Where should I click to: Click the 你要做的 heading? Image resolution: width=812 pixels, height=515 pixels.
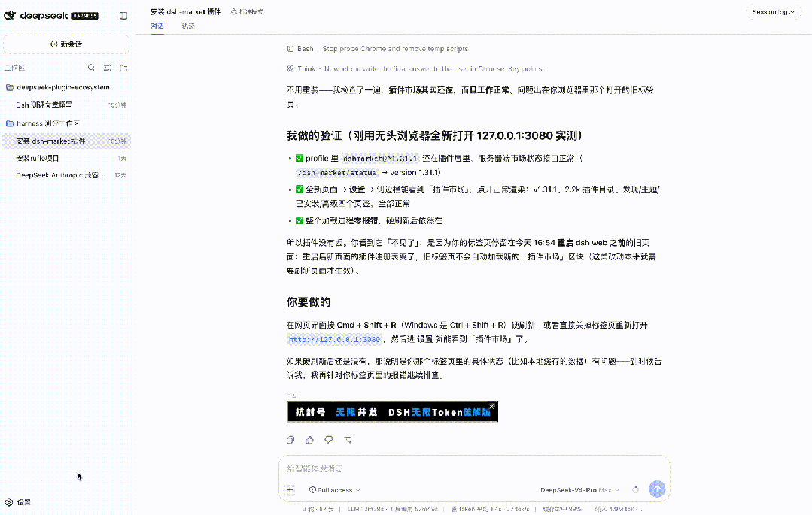click(x=308, y=302)
